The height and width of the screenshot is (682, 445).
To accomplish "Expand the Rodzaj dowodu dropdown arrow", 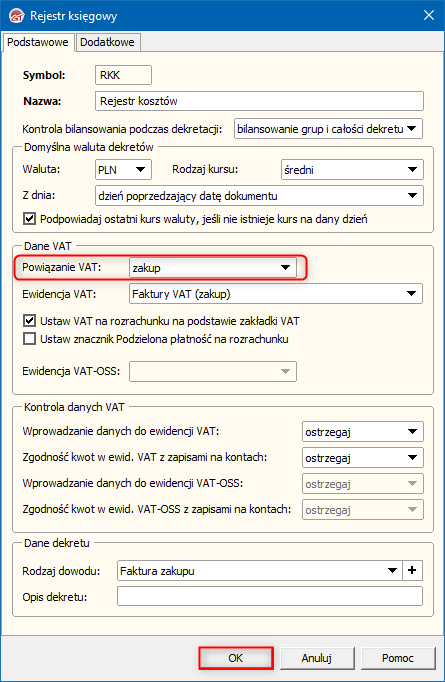I will pyautogui.click(x=392, y=570).
